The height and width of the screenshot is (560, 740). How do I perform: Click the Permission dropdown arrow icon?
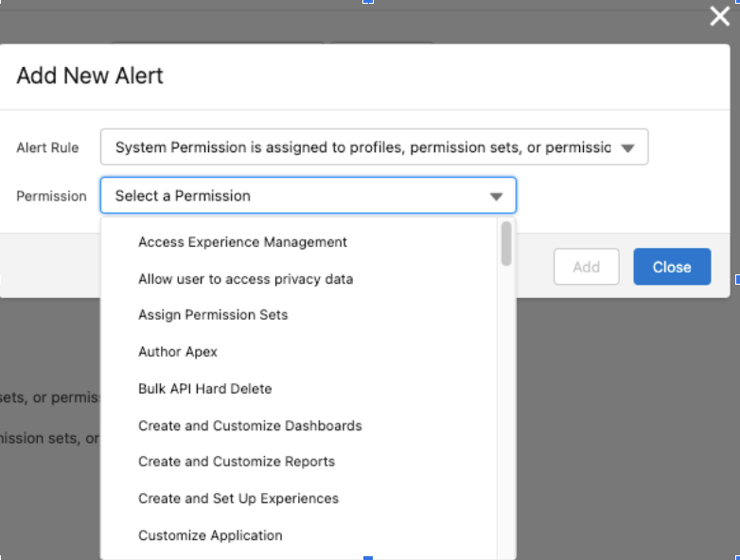tap(496, 196)
